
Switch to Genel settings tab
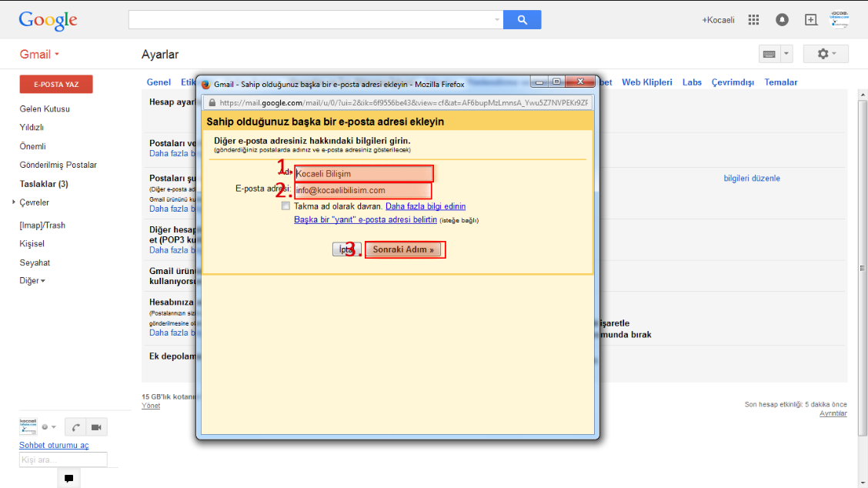[x=159, y=82]
